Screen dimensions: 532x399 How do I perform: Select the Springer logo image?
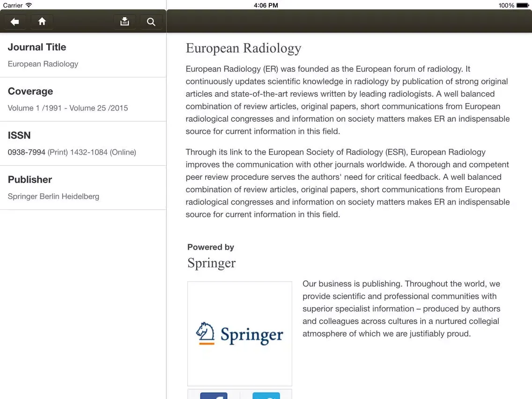click(x=239, y=333)
